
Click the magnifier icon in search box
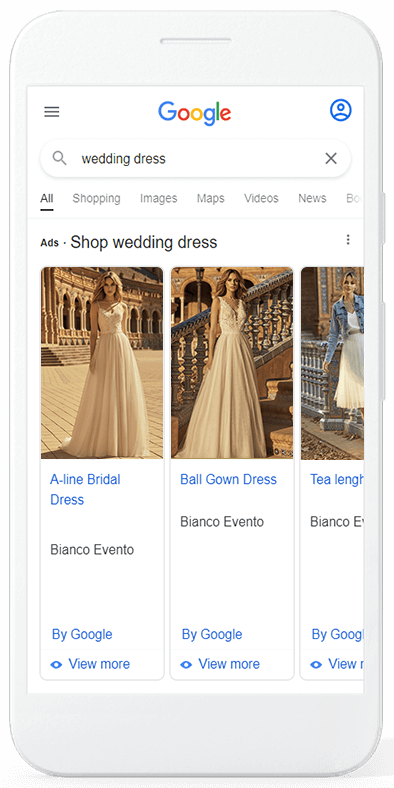(59, 158)
